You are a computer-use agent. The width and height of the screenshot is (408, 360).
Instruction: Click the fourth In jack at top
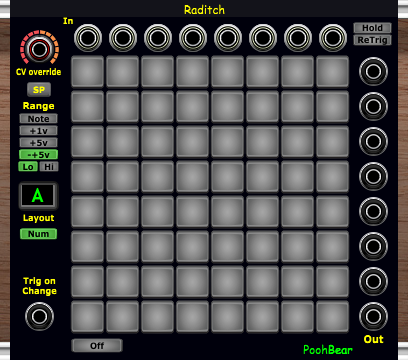pos(193,38)
